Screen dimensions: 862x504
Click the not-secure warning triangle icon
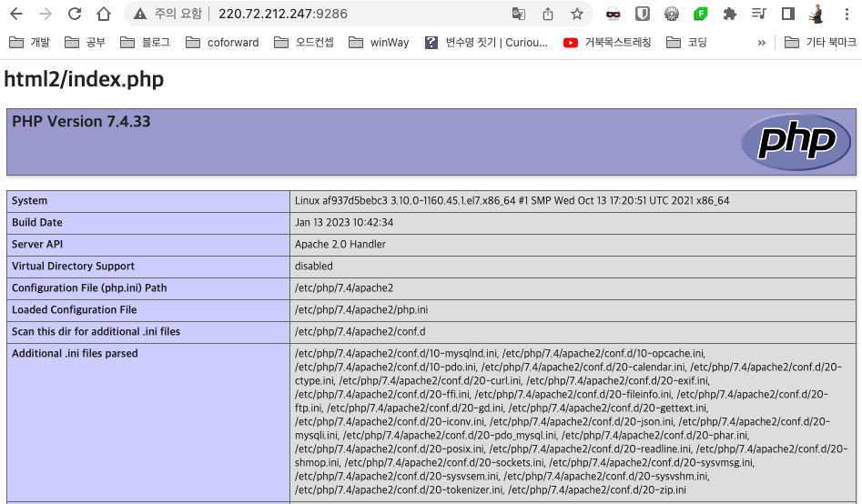(x=140, y=14)
